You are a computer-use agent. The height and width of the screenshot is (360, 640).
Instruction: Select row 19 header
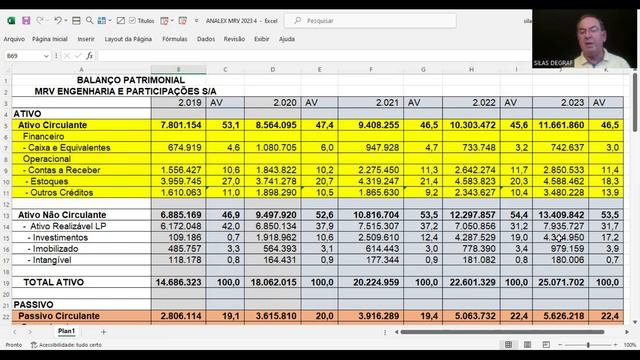click(6, 282)
